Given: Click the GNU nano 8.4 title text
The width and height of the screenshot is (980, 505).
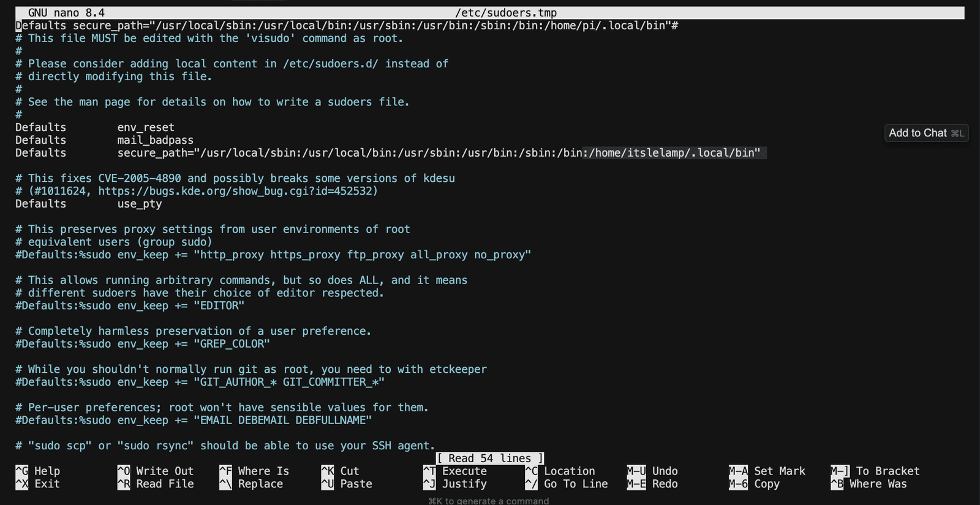Looking at the screenshot, I should pos(66,13).
